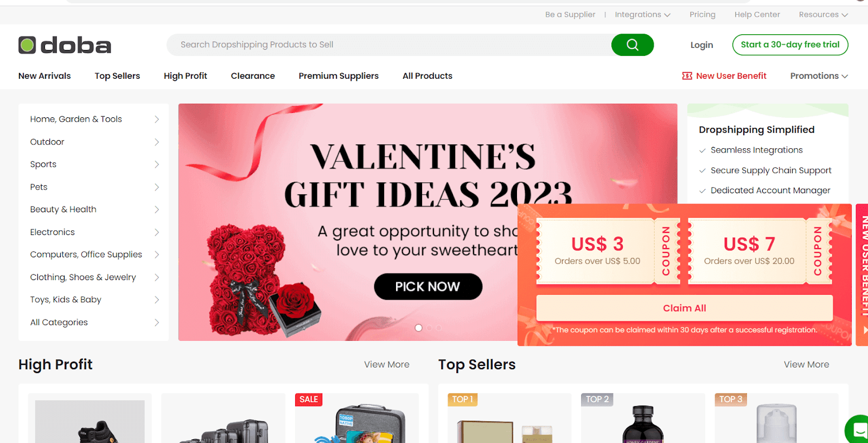Click the green search magnifier button
This screenshot has height=443, width=868.
[x=632, y=45]
